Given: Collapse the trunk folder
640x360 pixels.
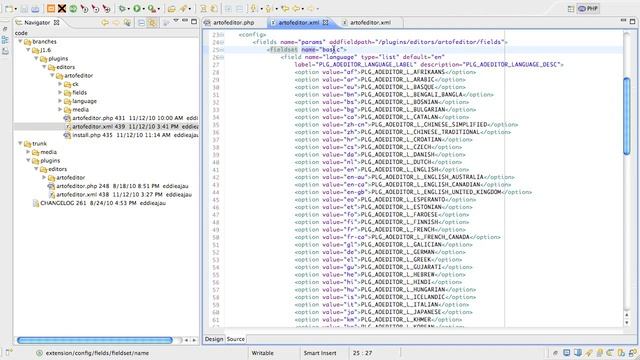Looking at the screenshot, I should (20, 143).
